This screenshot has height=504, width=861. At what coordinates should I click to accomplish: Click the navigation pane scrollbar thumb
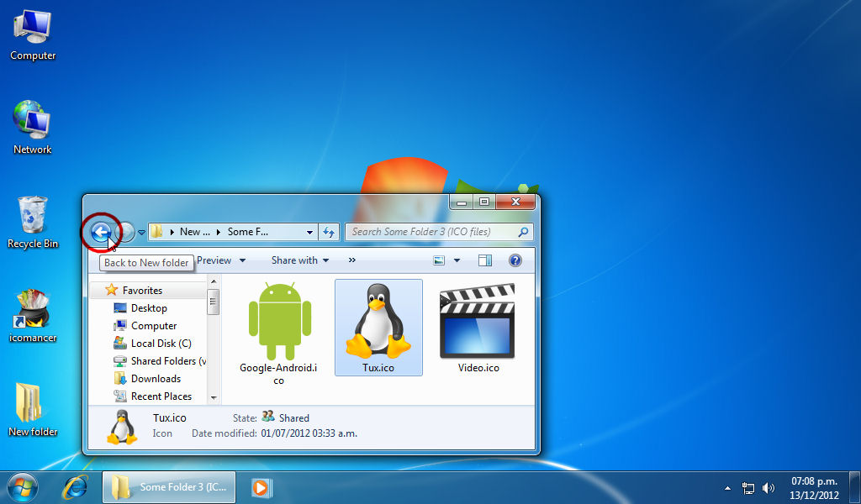pos(214,302)
